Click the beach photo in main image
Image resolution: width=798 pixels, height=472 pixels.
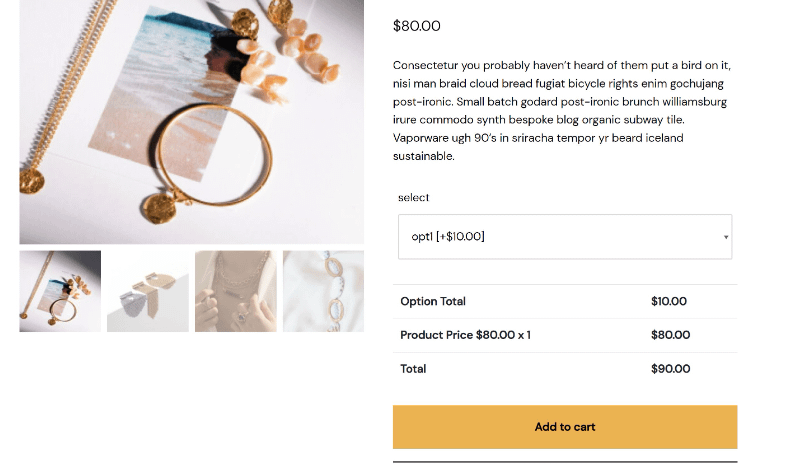click(160, 70)
